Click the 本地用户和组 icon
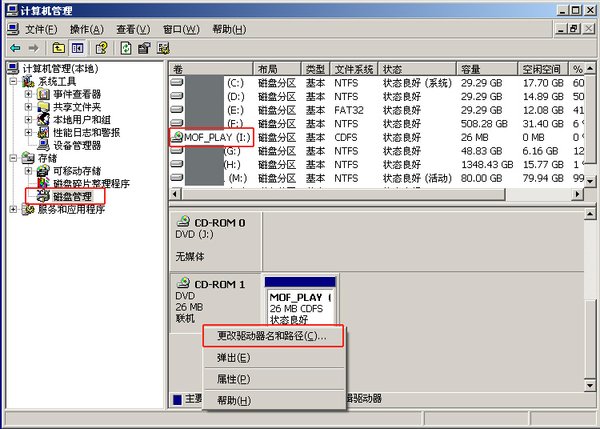The height and width of the screenshot is (429, 600). [x=43, y=119]
